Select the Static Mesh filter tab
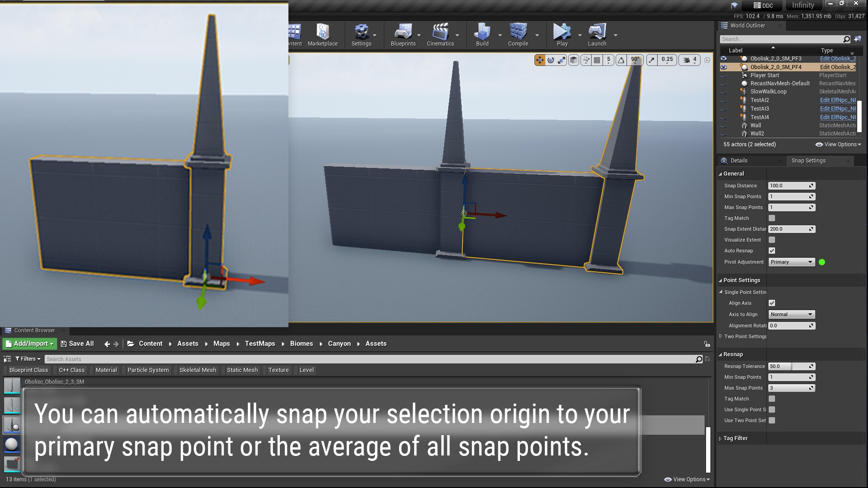Image resolution: width=868 pixels, height=488 pixels. tap(242, 370)
